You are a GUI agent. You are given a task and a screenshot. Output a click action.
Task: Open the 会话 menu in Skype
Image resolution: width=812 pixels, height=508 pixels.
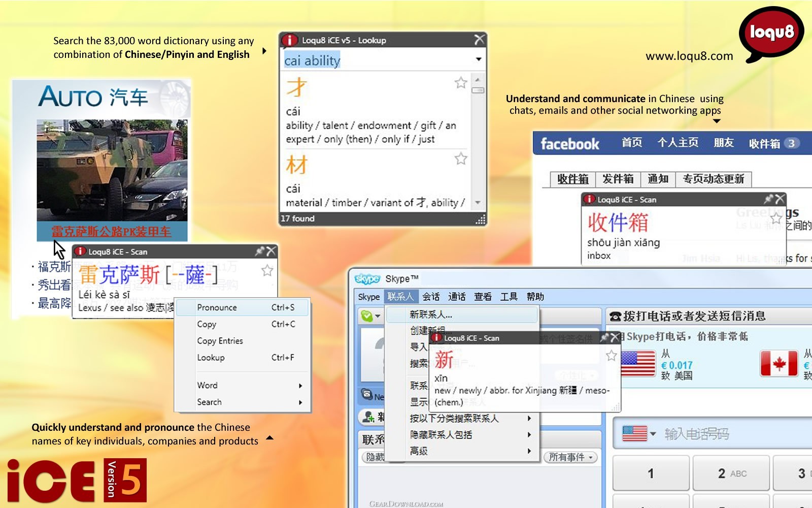pyautogui.click(x=431, y=297)
